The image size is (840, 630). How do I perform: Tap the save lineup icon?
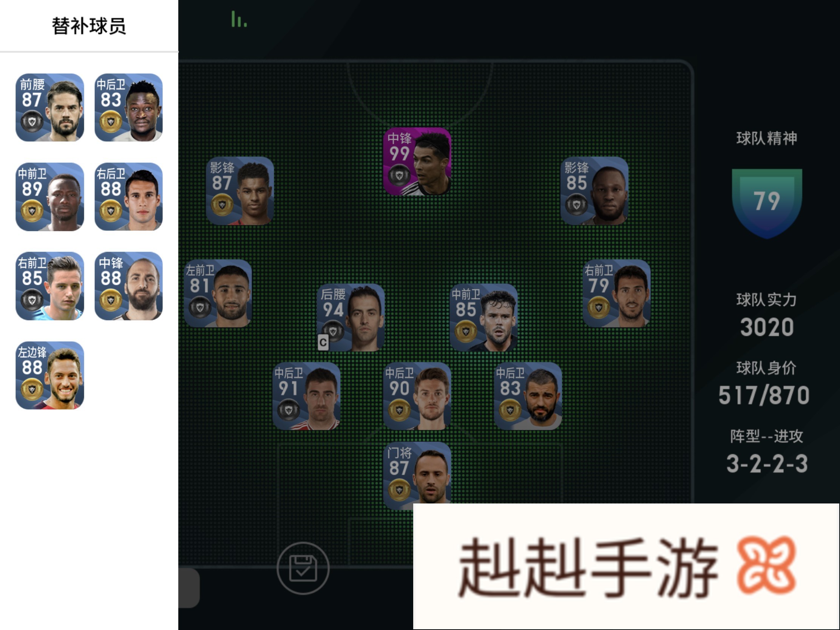[x=303, y=568]
